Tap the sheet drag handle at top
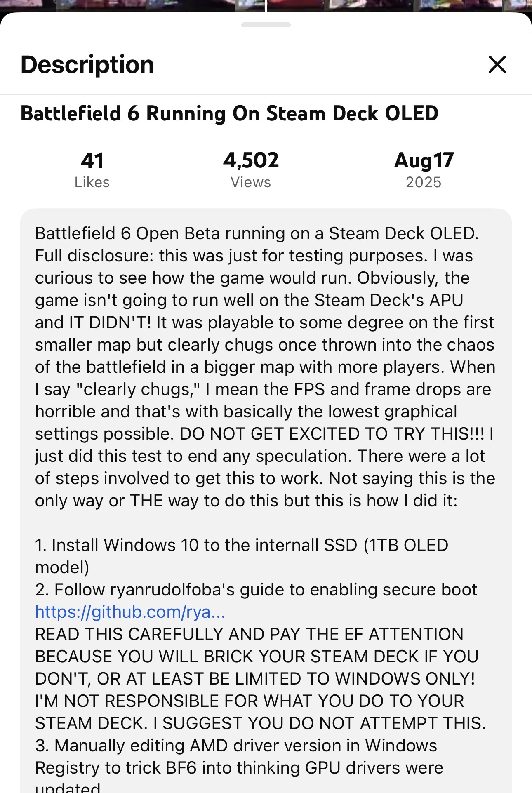This screenshot has width=532, height=793. [266, 25]
